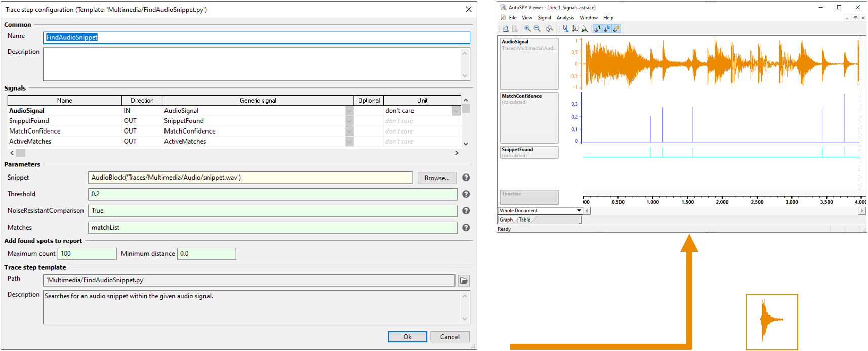This screenshot has width=868, height=351.
Task: Open help for the NoiseResistantComparison parameter
Action: (x=466, y=211)
